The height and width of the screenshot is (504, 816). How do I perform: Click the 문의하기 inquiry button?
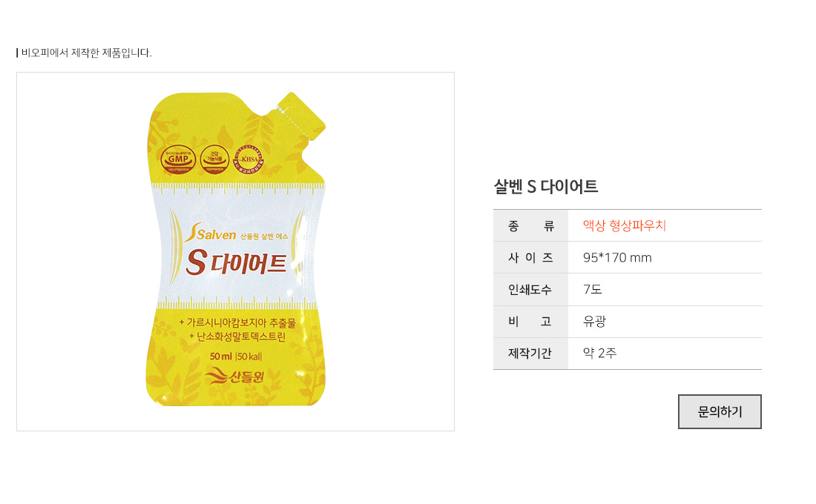click(x=720, y=411)
